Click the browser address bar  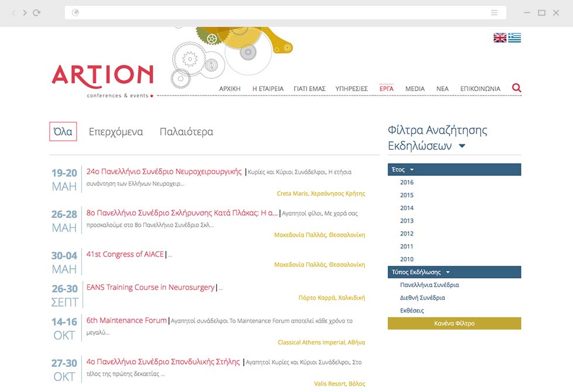click(x=281, y=12)
